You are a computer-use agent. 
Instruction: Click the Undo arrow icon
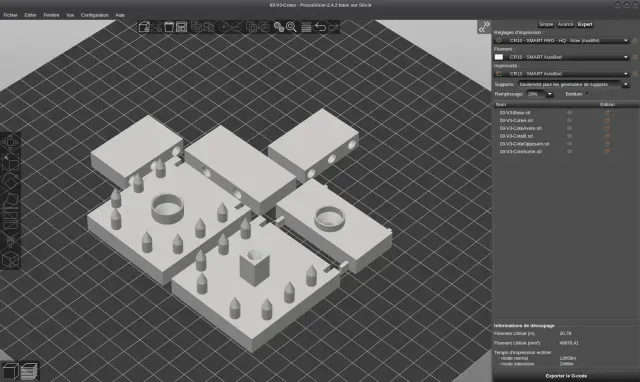[x=321, y=27]
